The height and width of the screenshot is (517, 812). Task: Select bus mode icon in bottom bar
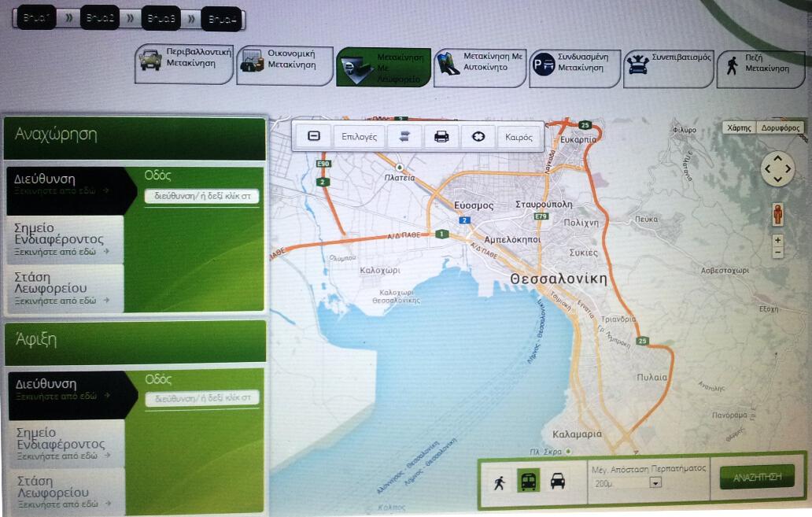528,481
